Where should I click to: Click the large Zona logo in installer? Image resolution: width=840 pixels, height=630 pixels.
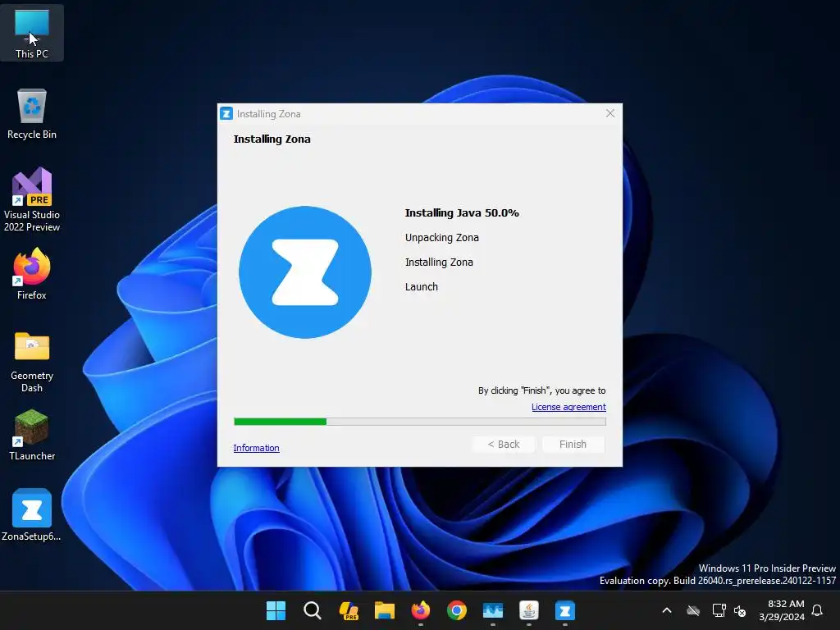pyautogui.click(x=305, y=272)
